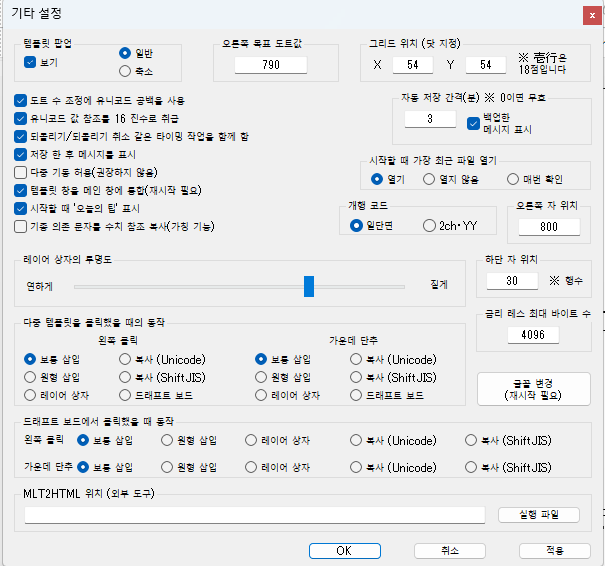
Task: Select 드래프트 보드 under 왼쪽 클릭 for 다중 템플릿
Action: point(125,395)
